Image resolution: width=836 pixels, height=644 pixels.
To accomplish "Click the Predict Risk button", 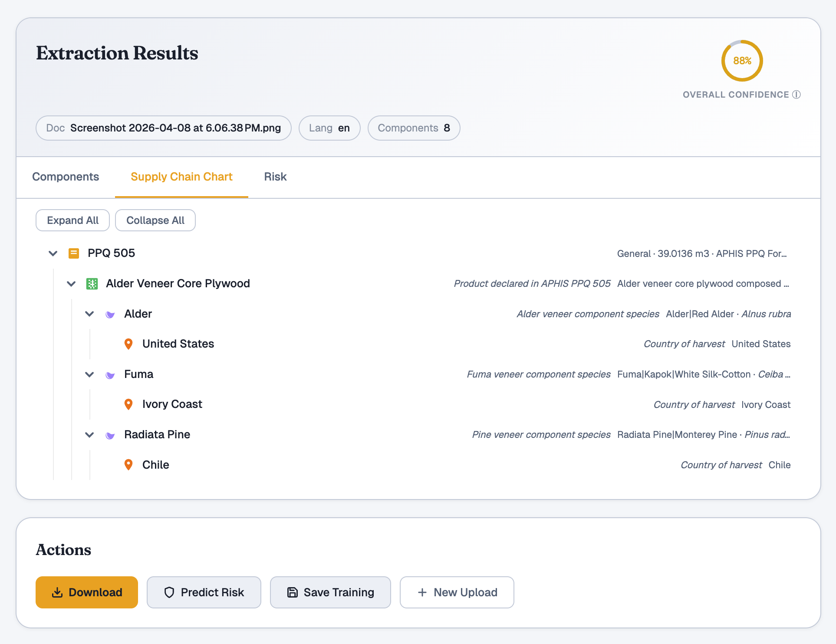I will pyautogui.click(x=204, y=592).
